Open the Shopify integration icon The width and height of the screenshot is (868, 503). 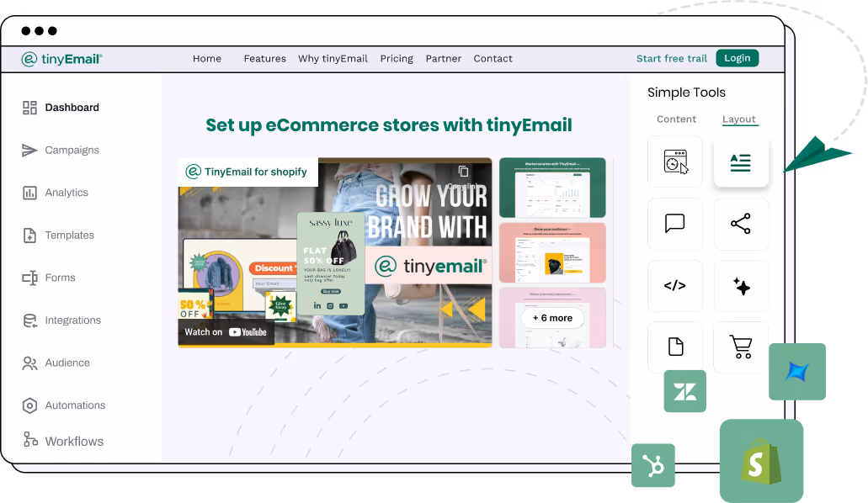761,462
